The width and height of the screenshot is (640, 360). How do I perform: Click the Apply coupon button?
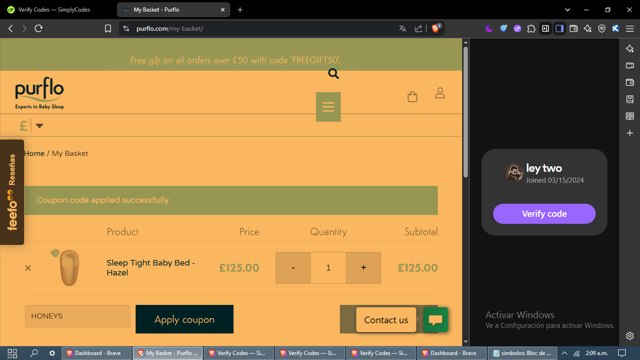click(x=184, y=319)
